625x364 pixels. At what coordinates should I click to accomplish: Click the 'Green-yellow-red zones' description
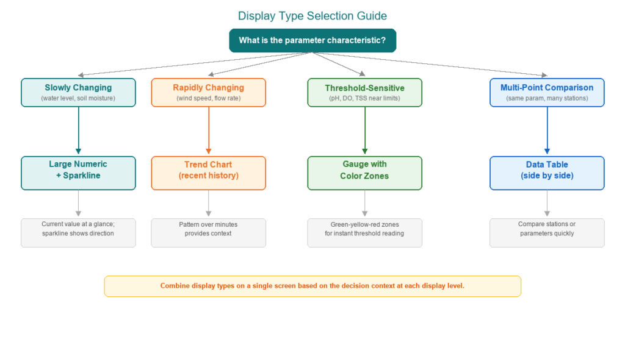(x=365, y=233)
